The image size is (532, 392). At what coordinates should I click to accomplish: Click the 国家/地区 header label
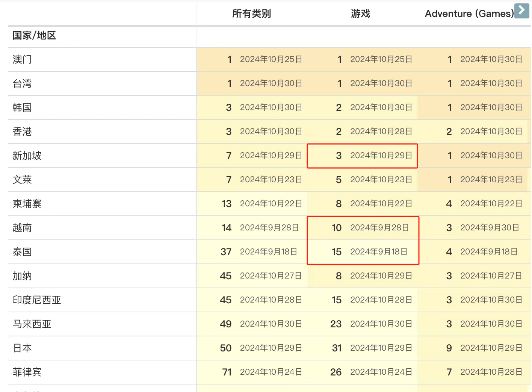click(34, 36)
